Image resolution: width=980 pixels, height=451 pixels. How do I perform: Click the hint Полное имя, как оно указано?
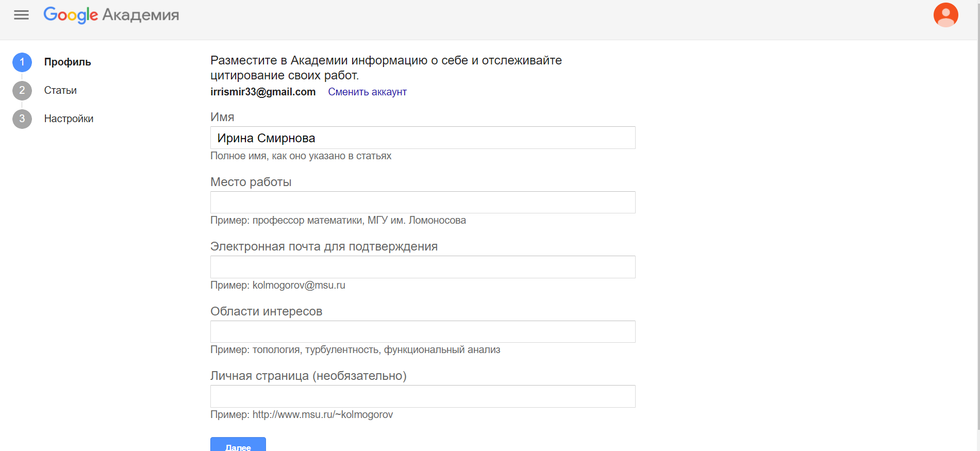point(301,156)
